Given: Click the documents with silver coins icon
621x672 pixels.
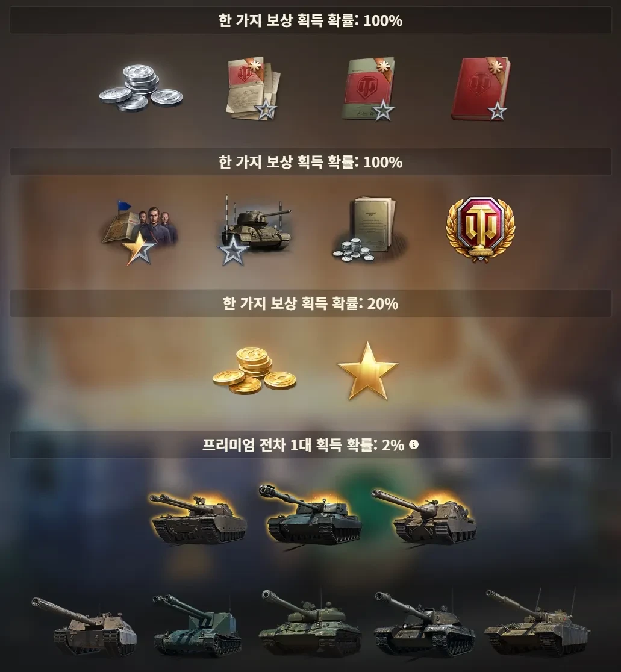Looking at the screenshot, I should click(369, 229).
